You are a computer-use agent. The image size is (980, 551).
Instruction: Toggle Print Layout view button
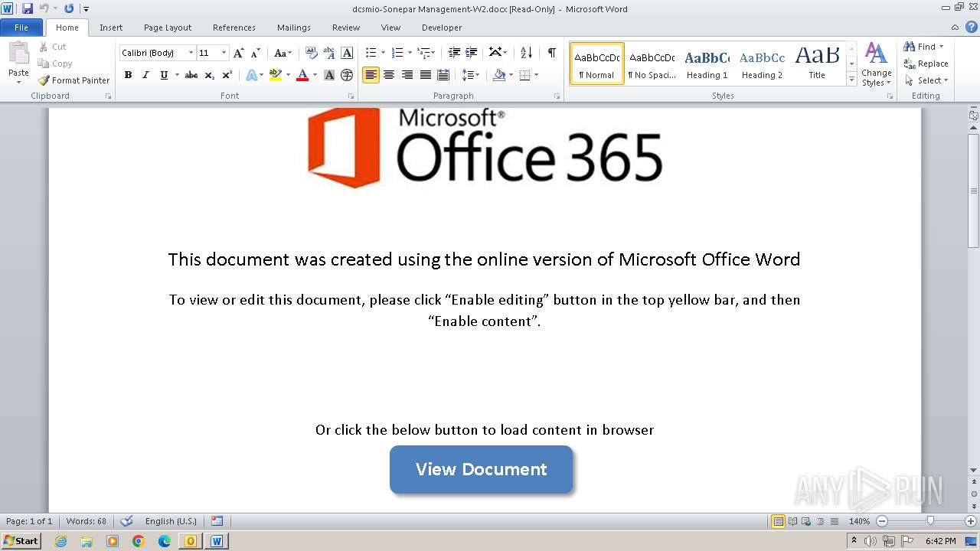(x=778, y=521)
